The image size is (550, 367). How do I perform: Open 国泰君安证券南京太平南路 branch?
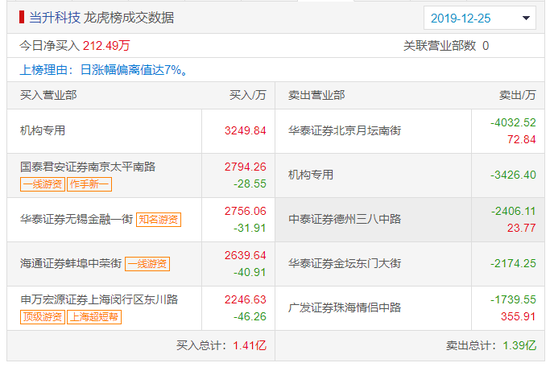(88, 167)
